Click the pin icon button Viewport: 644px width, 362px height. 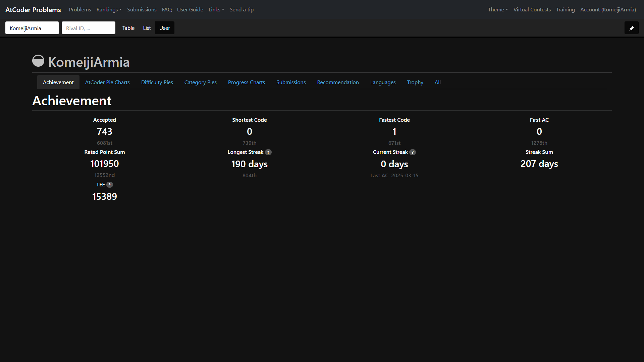(631, 28)
